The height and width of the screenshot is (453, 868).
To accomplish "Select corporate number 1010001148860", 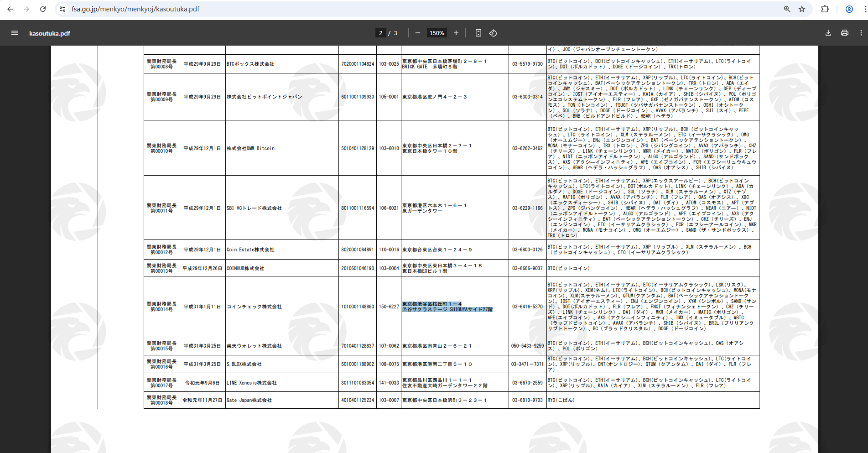I will coord(358,307).
